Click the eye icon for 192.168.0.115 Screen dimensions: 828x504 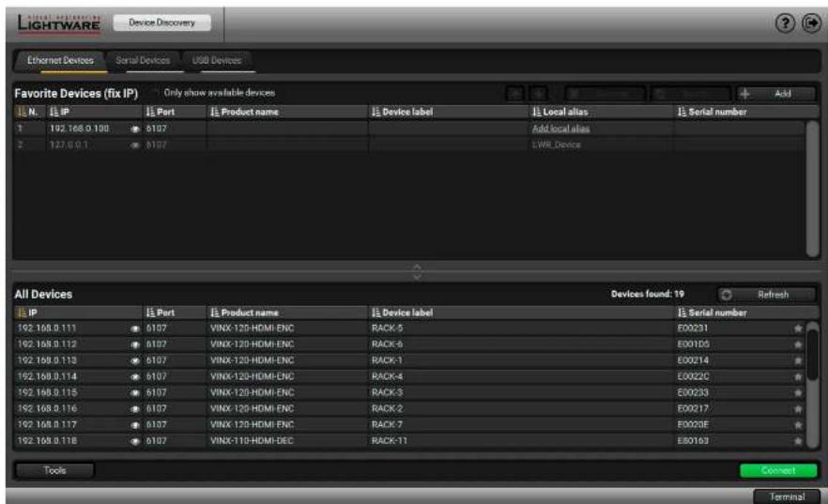(x=135, y=393)
